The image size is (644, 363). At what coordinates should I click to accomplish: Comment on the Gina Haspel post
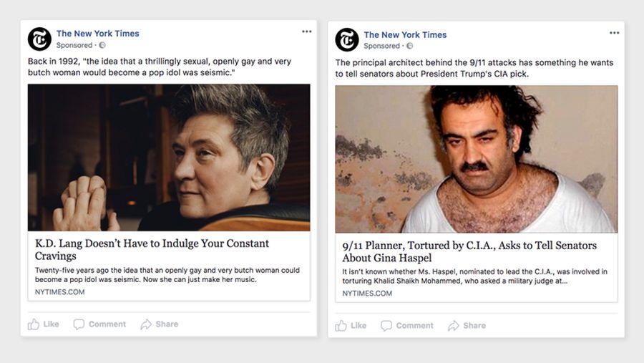pos(407,326)
